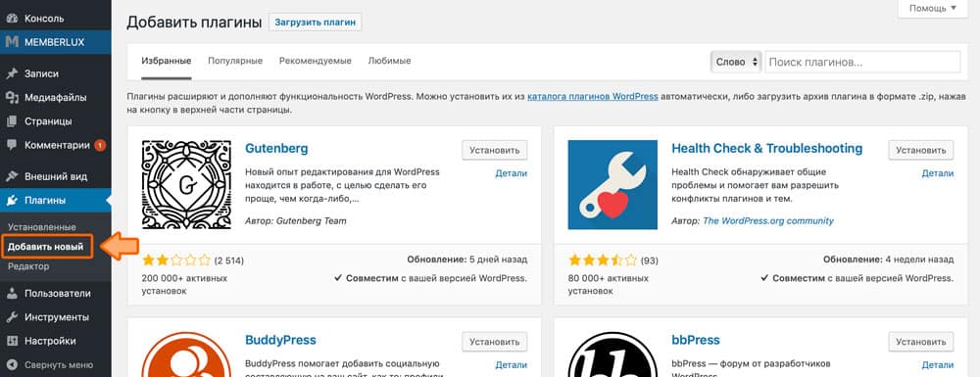Image resolution: width=980 pixels, height=377 pixels.
Task: Click the Gutenberg plugin logo
Action: [x=186, y=185]
